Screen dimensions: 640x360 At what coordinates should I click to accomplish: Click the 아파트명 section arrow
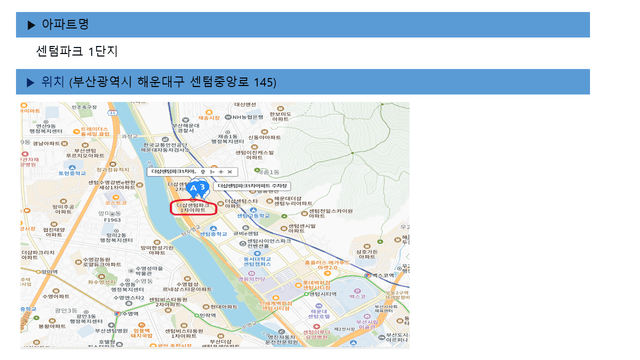31,25
